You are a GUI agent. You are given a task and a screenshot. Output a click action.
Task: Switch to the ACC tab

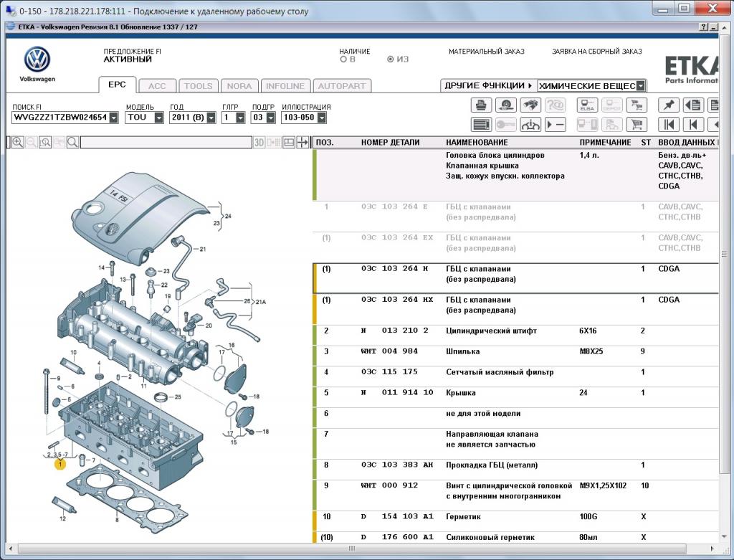tap(157, 86)
